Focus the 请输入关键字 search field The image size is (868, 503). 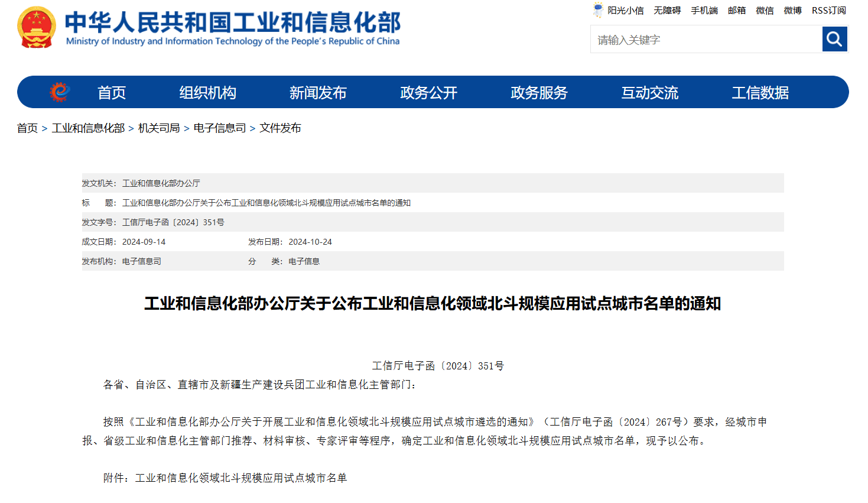[706, 40]
